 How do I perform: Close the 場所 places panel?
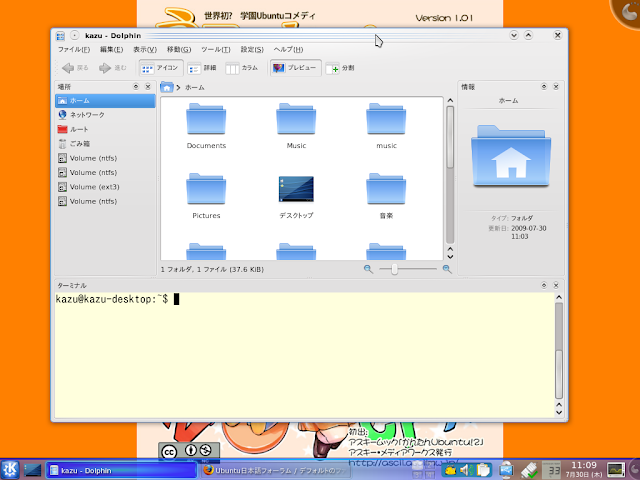[148, 87]
